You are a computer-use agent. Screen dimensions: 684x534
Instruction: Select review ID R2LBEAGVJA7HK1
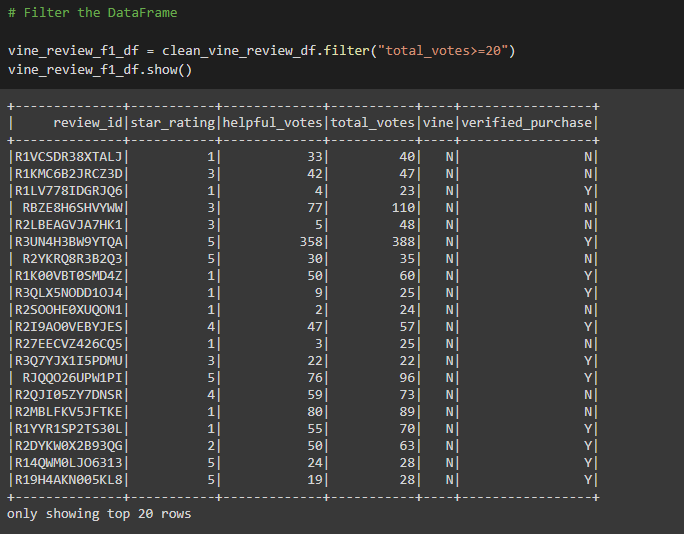coord(68,225)
